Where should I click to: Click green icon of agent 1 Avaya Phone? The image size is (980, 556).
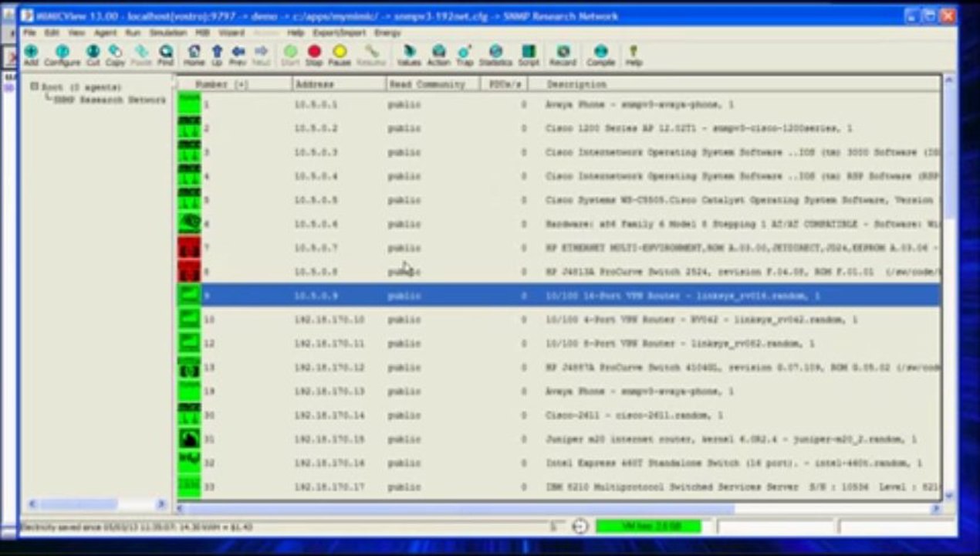pyautogui.click(x=189, y=103)
